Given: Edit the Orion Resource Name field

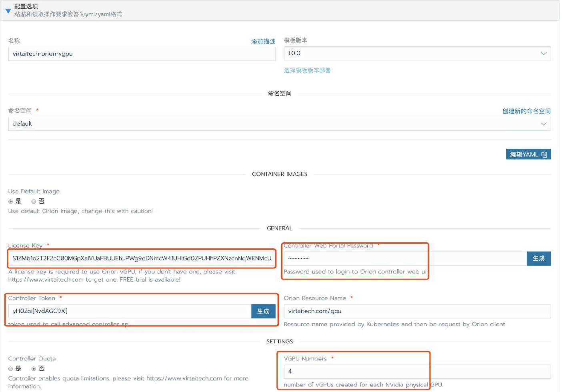Looking at the screenshot, I should pyautogui.click(x=417, y=311).
